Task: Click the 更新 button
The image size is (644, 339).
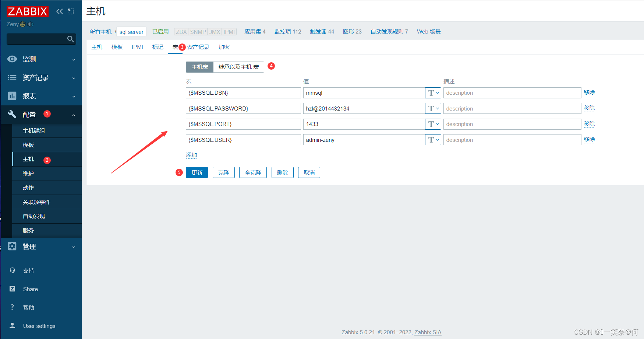Action: [x=197, y=172]
